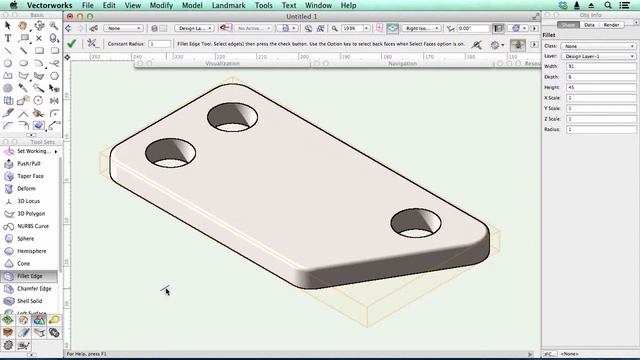The height and width of the screenshot is (360, 640).
Task: Open the Layer dropdown in Obj Info
Action: (598, 56)
